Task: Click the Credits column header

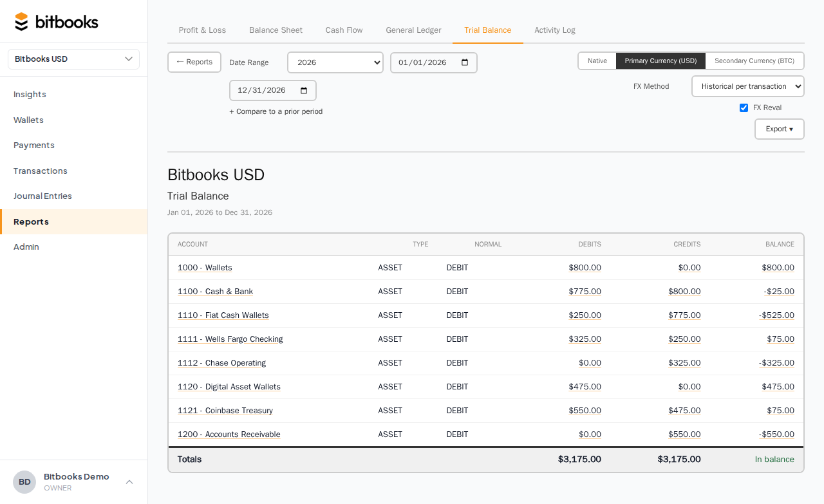Action: (687, 245)
